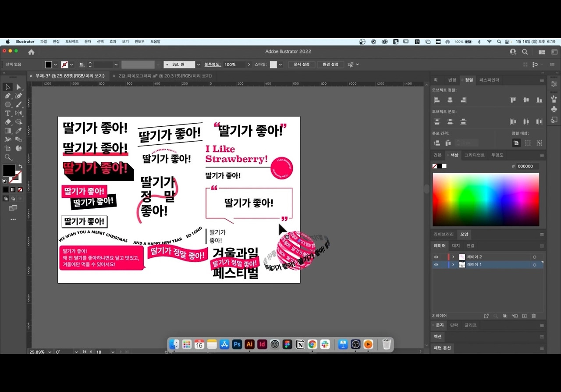Expand the opacity 100% options arrow
561x392 pixels.
pos(249,64)
